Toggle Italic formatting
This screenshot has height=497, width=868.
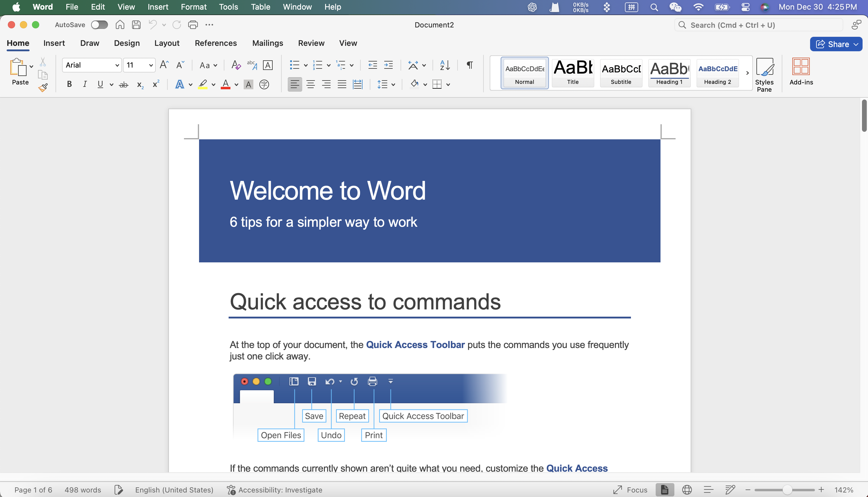[x=85, y=84]
